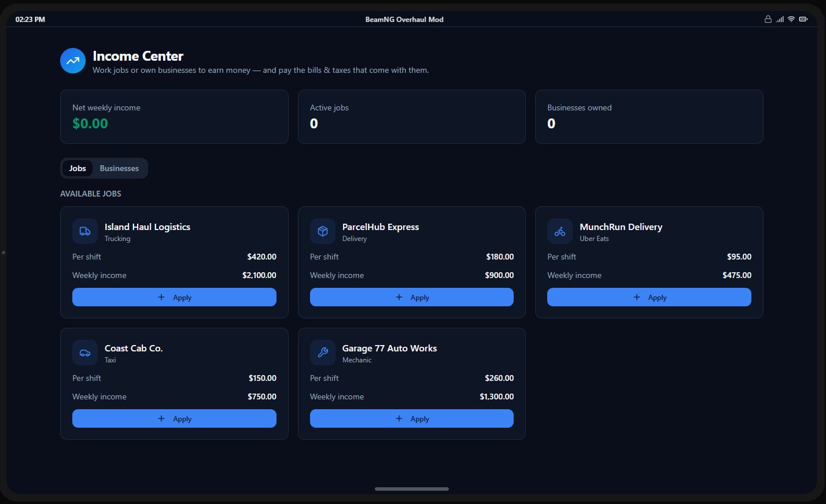Click the Coast Cab Co. job title
Image resolution: width=826 pixels, height=504 pixels.
click(134, 348)
